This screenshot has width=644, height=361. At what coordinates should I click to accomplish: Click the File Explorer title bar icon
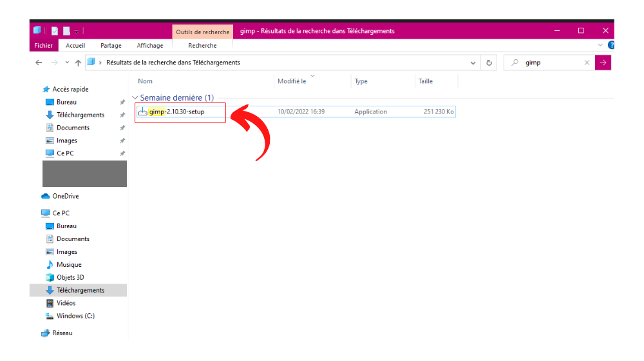pos(37,30)
